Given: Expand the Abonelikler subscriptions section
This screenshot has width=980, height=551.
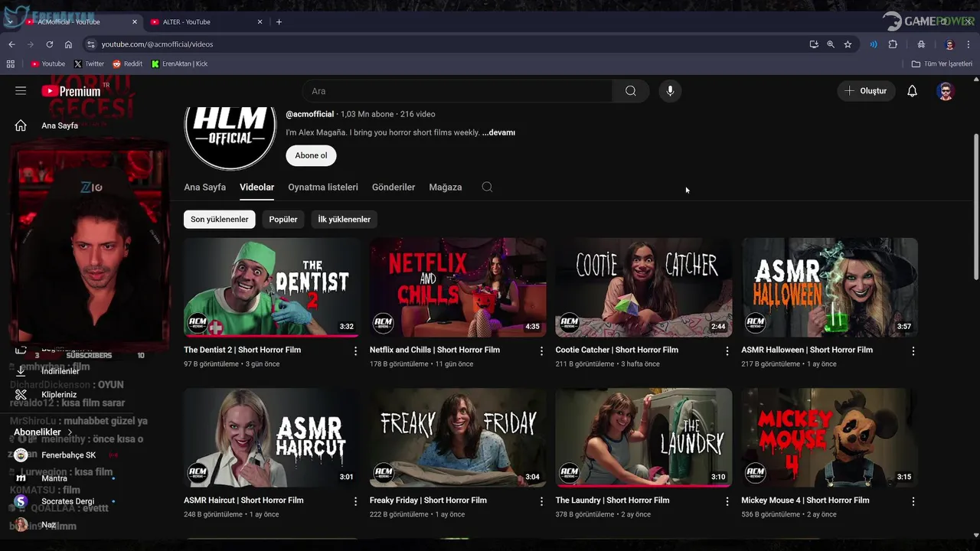Looking at the screenshot, I should (x=44, y=432).
